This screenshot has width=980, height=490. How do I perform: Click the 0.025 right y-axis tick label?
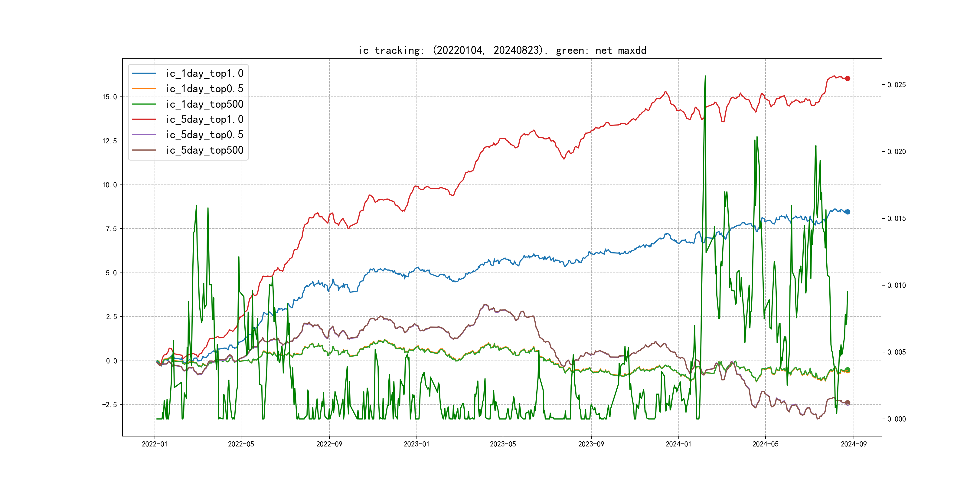(x=896, y=85)
